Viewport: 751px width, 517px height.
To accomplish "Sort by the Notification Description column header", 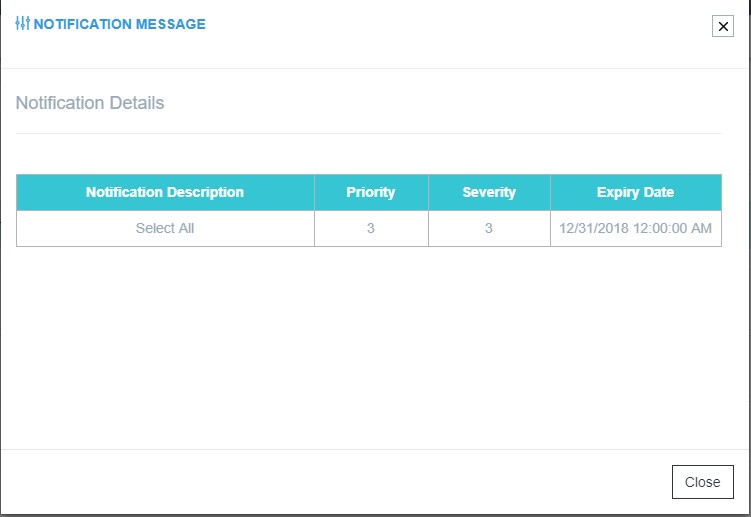I will (165, 192).
